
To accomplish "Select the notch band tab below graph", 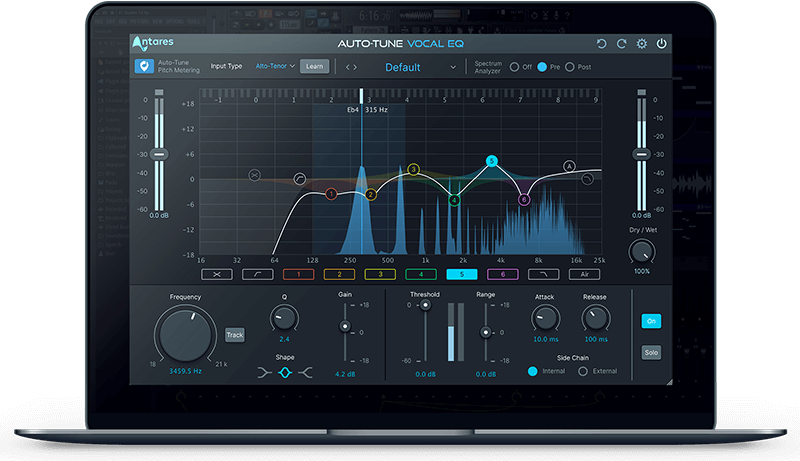I will [217, 274].
